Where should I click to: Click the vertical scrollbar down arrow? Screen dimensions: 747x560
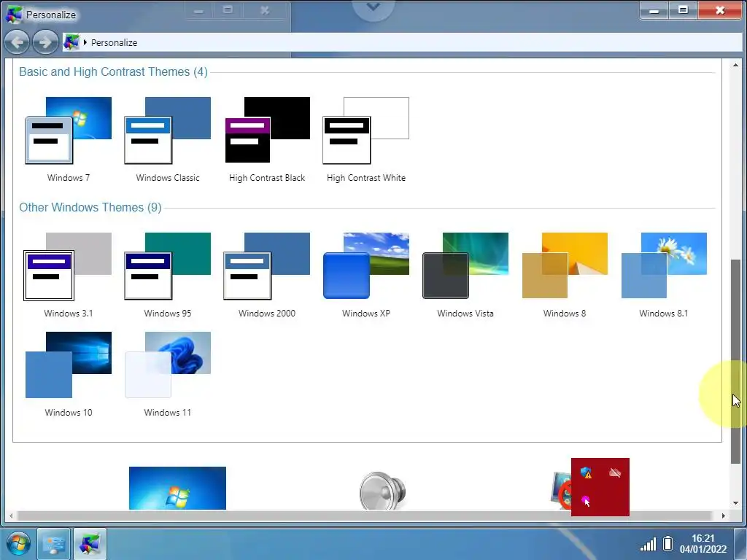click(x=736, y=503)
